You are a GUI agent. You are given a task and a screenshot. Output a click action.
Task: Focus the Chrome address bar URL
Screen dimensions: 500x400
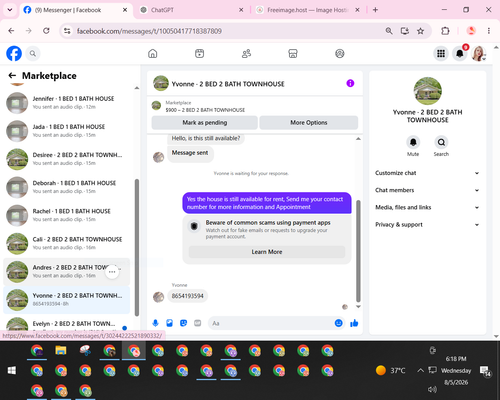(149, 31)
